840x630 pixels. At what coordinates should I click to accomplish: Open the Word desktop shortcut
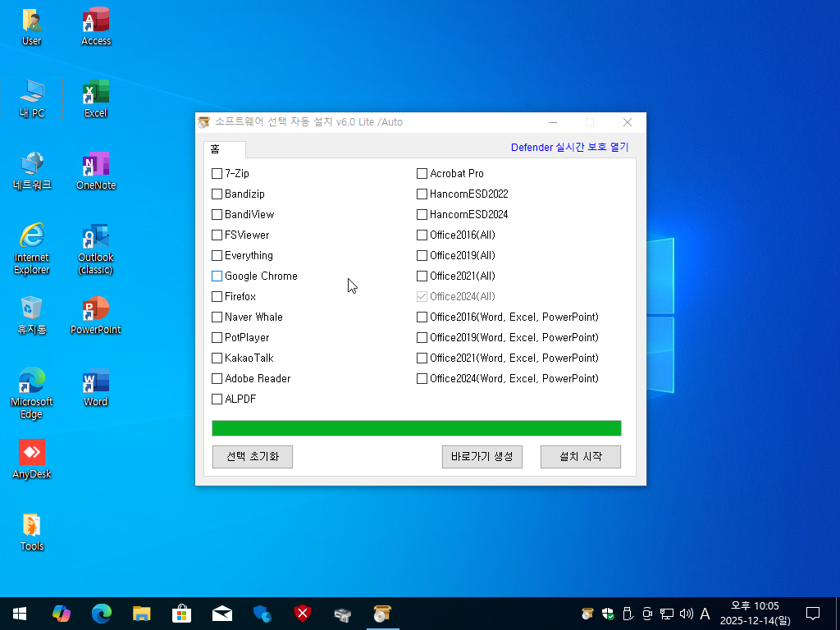(x=96, y=387)
